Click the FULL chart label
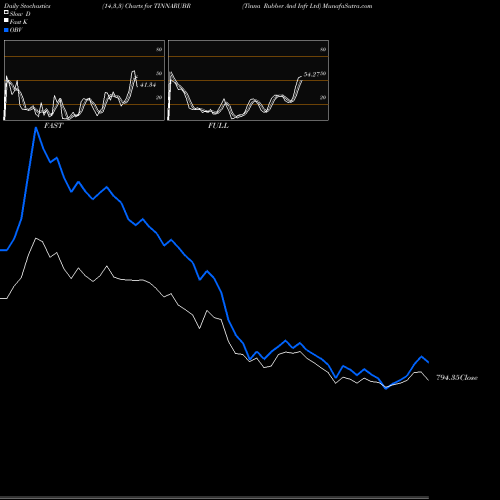 tap(218, 126)
